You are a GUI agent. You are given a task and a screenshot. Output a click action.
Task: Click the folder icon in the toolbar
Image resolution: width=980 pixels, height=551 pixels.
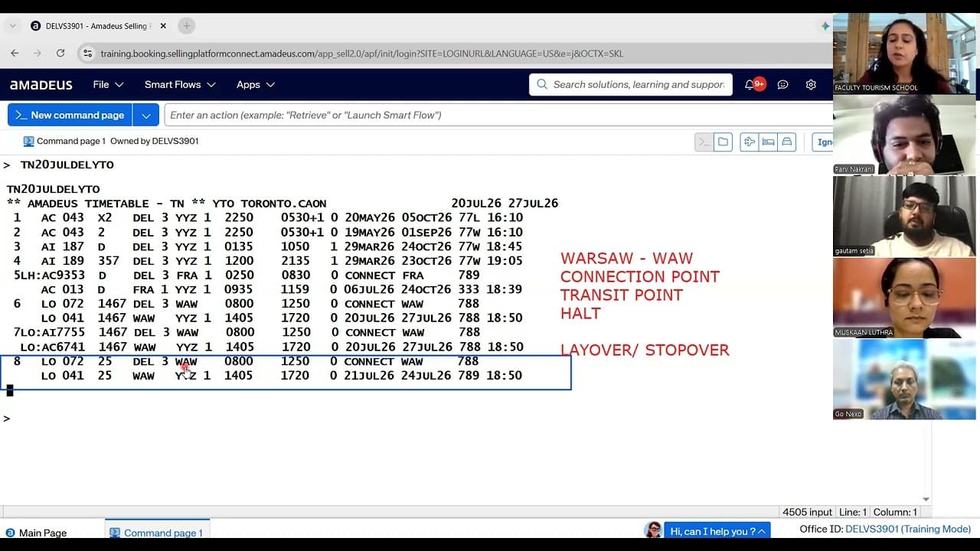tap(724, 142)
